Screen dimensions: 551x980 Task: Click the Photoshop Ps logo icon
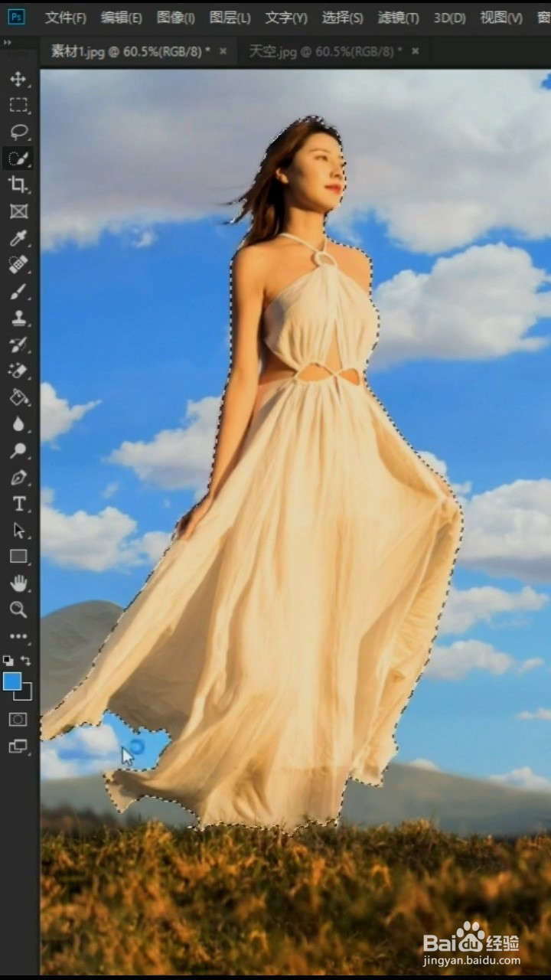tap(16, 17)
